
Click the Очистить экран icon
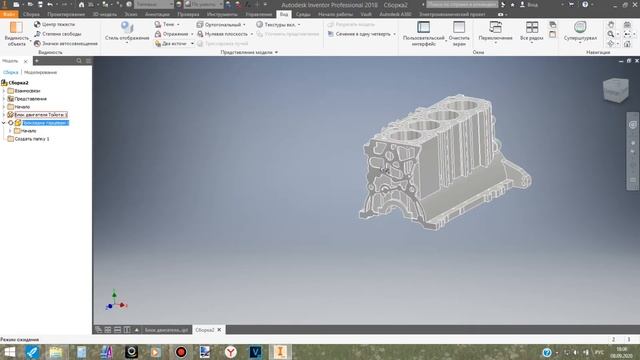click(x=459, y=27)
